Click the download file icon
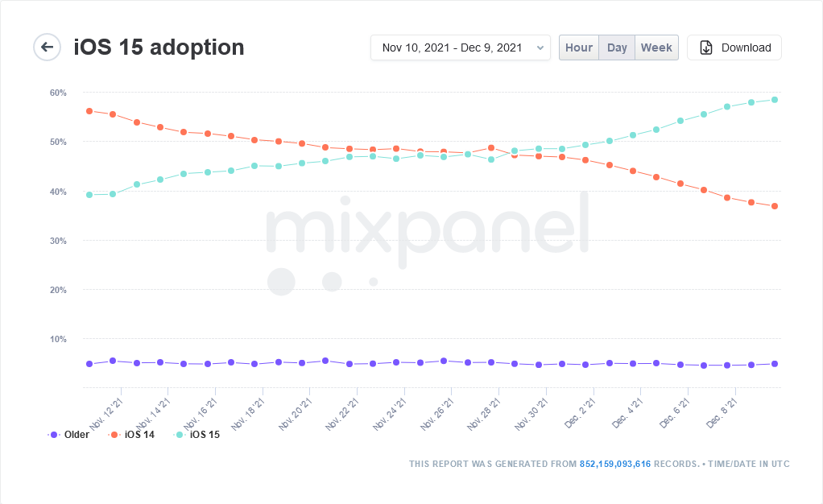This screenshot has width=823, height=504. point(706,48)
